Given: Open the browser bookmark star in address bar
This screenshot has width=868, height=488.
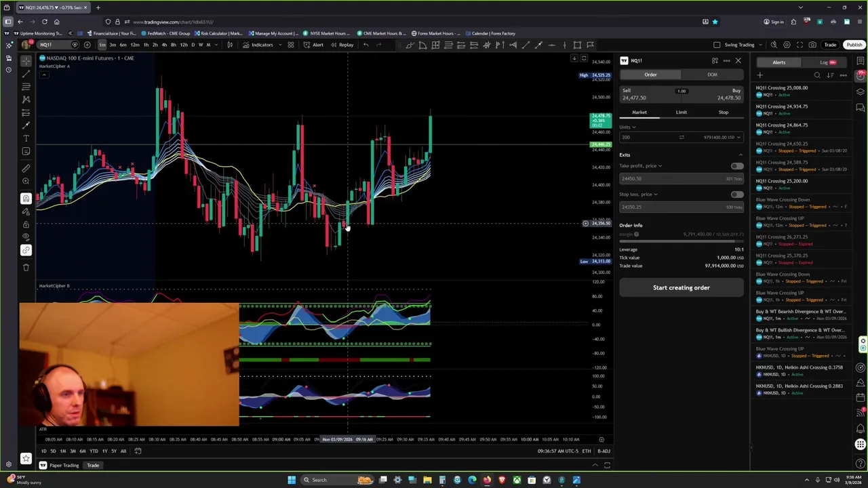Looking at the screenshot, I should [715, 22].
